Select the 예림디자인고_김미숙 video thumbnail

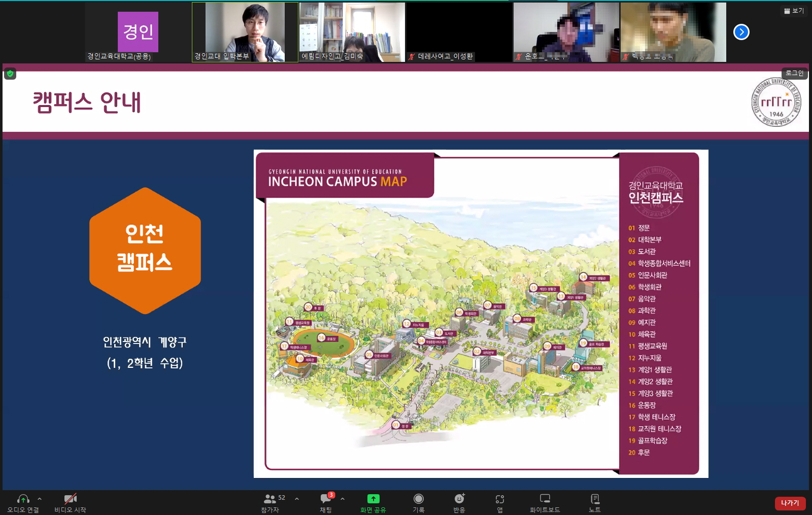[352, 32]
